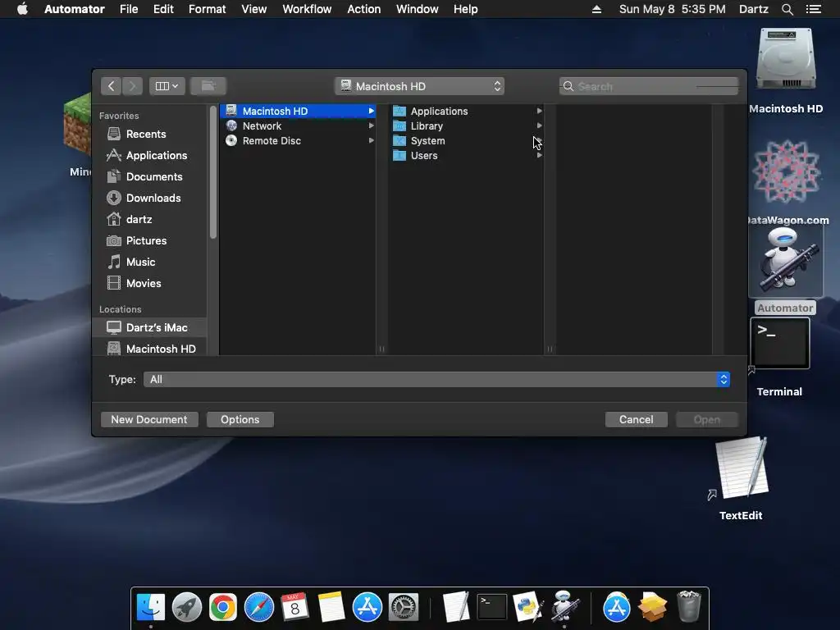Click the date and time in the menu bar
The image size is (840, 630).
pos(673,9)
